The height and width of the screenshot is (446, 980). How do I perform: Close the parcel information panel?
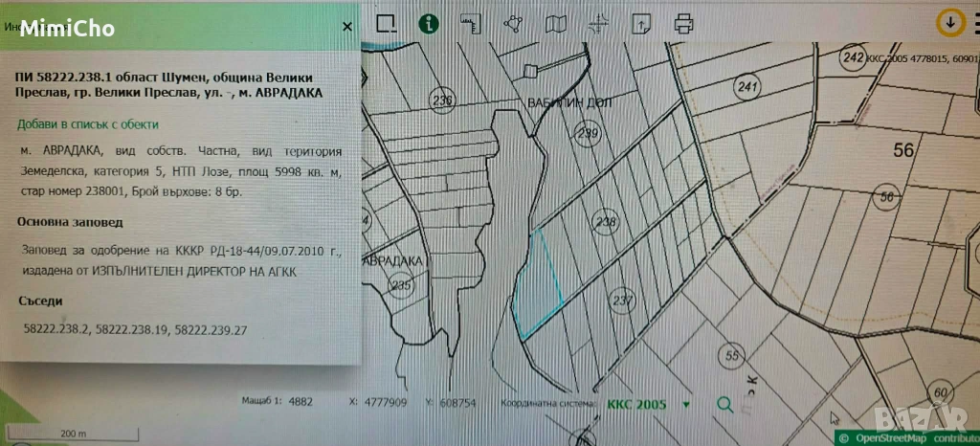click(346, 27)
